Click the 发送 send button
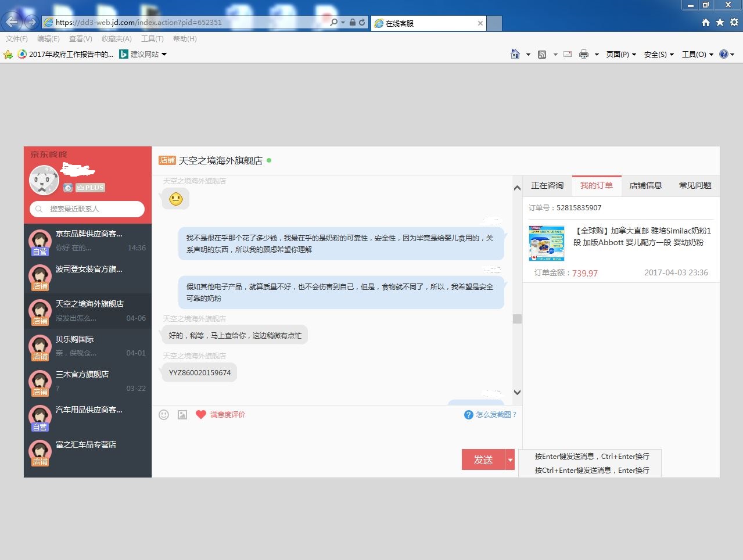Screen dimensions: 743x560 pyautogui.click(x=483, y=460)
